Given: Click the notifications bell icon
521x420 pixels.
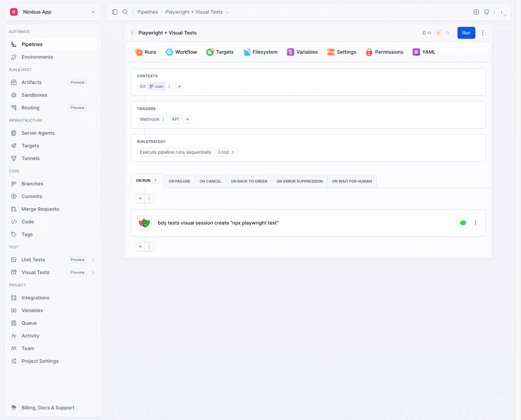Looking at the screenshot, I should point(487,12).
